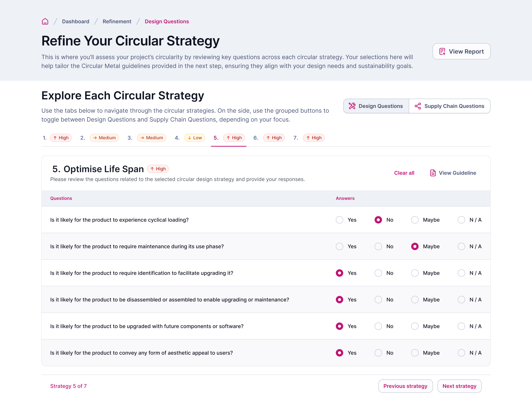Open the Dashboard breadcrumb link
532x406 pixels.
click(76, 22)
